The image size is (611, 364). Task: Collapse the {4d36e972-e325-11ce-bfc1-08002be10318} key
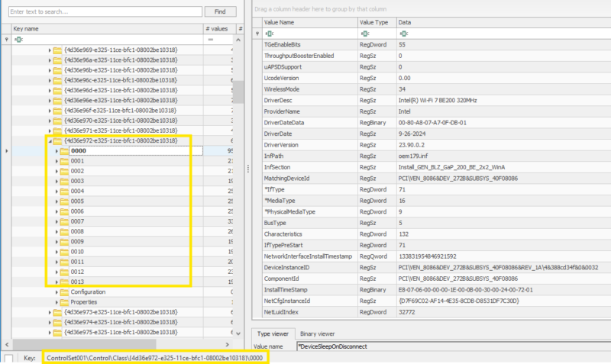(x=50, y=141)
